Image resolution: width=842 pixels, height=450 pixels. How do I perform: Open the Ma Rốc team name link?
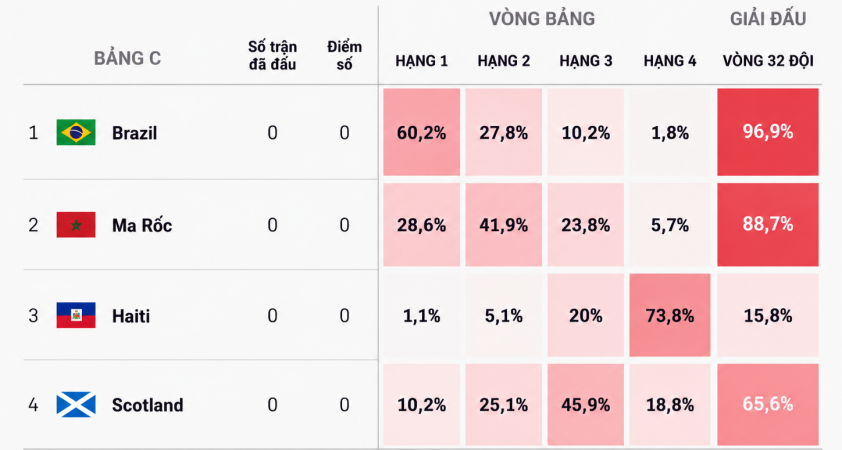[142, 224]
